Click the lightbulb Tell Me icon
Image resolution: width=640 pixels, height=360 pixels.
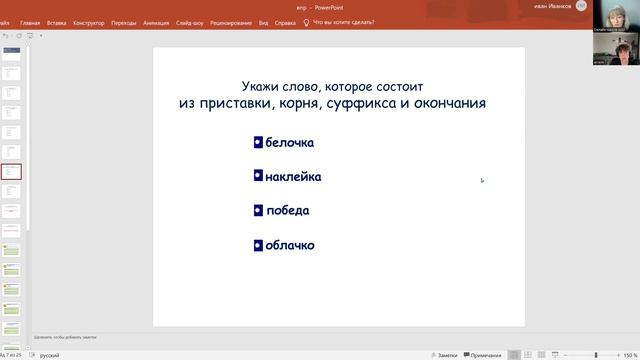point(306,23)
